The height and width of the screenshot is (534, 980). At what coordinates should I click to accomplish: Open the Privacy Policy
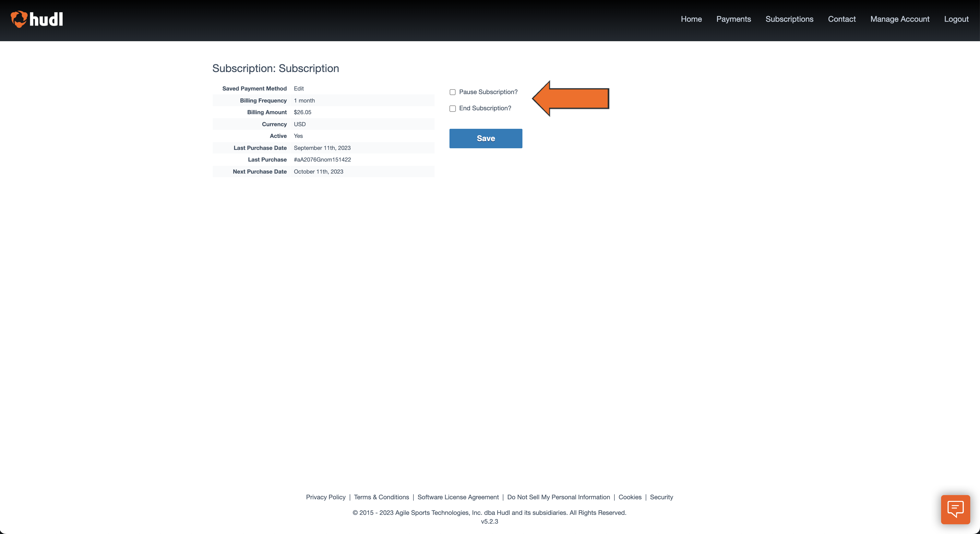pyautogui.click(x=326, y=497)
